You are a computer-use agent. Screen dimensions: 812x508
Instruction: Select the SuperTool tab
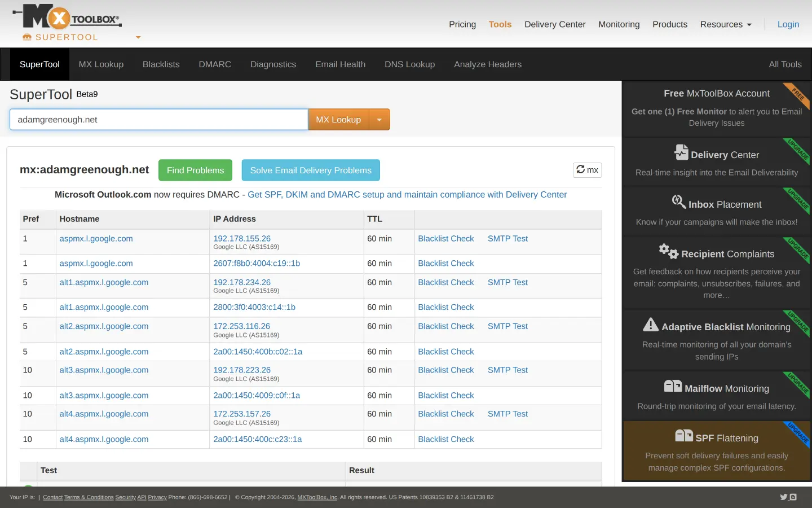pos(39,64)
